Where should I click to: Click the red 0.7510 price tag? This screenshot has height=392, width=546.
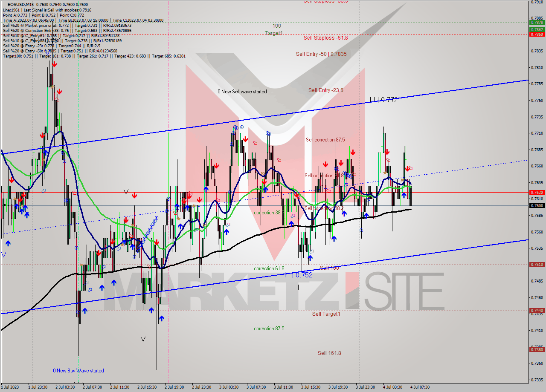537,265
